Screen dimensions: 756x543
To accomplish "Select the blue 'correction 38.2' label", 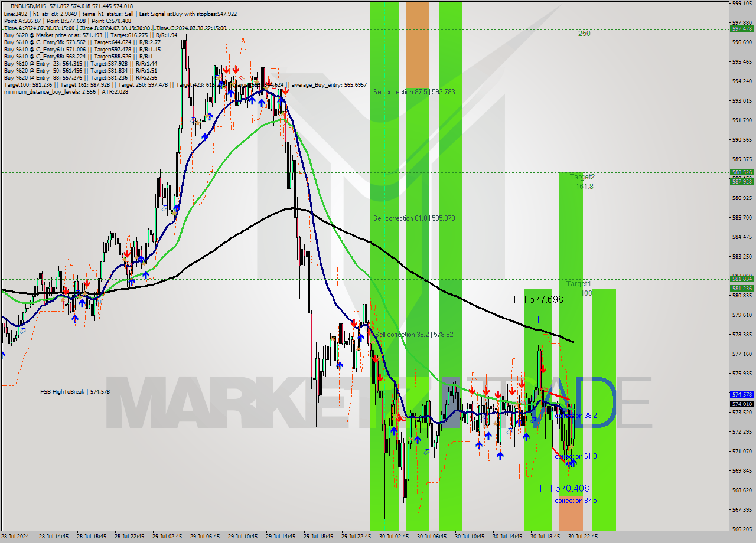I will [x=576, y=416].
